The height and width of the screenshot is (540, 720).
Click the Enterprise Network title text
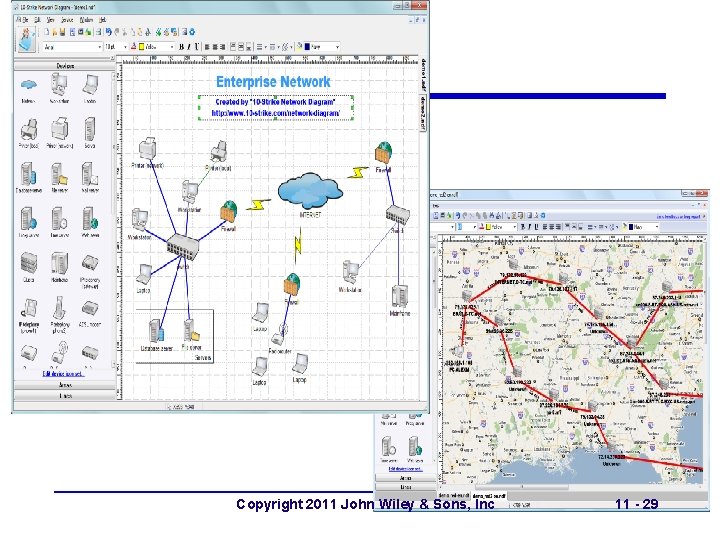[x=273, y=82]
